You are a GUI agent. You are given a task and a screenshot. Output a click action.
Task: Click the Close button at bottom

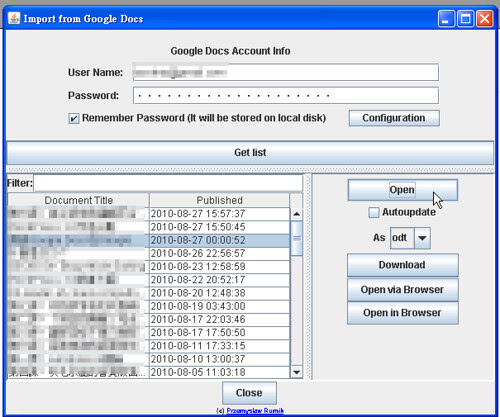coord(249,393)
